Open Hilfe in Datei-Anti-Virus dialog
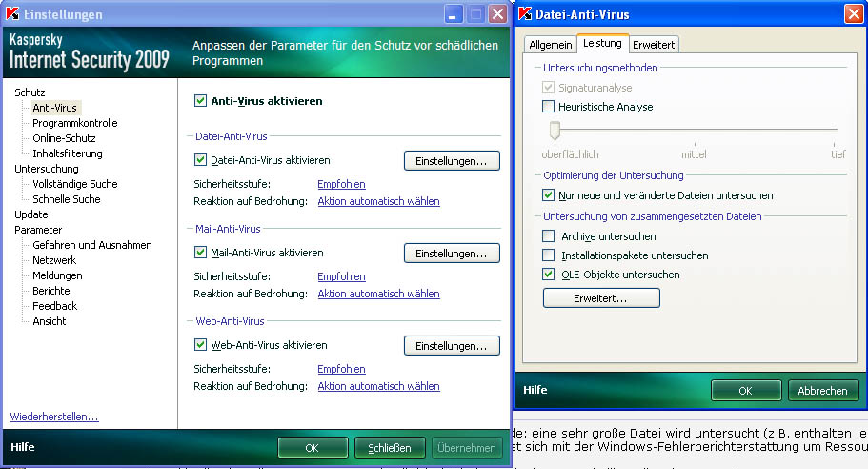868x469 pixels. [535, 390]
